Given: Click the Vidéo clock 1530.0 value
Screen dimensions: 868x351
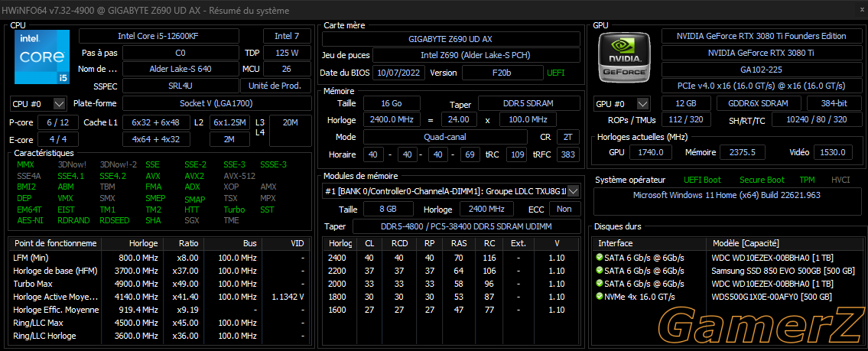Looking at the screenshot, I should coord(834,152).
